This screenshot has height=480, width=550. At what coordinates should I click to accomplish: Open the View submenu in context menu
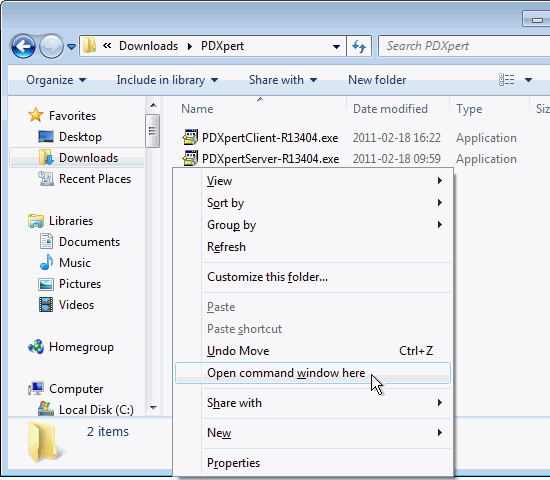(x=313, y=181)
